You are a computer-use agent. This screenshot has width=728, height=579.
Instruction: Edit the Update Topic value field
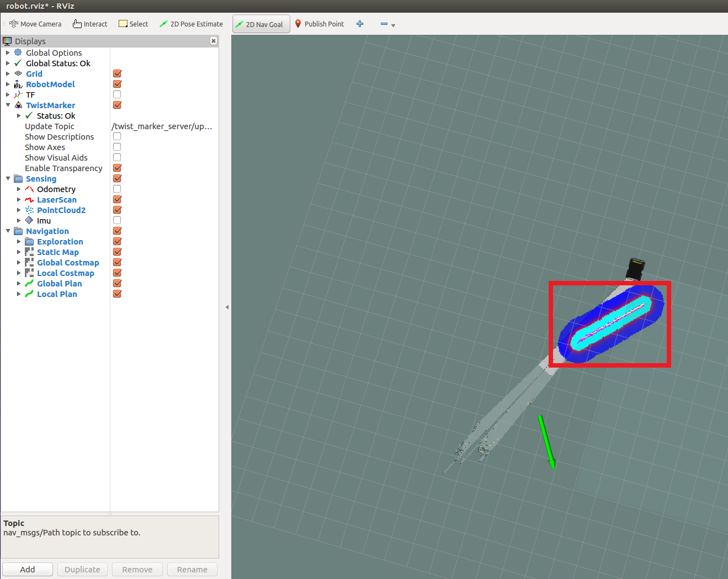pos(164,126)
